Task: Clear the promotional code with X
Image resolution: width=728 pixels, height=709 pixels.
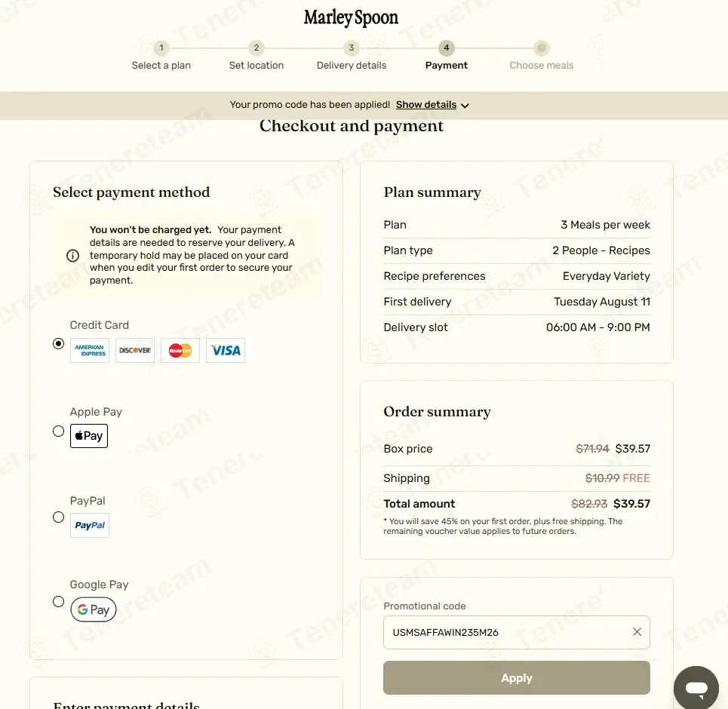Action: point(637,632)
